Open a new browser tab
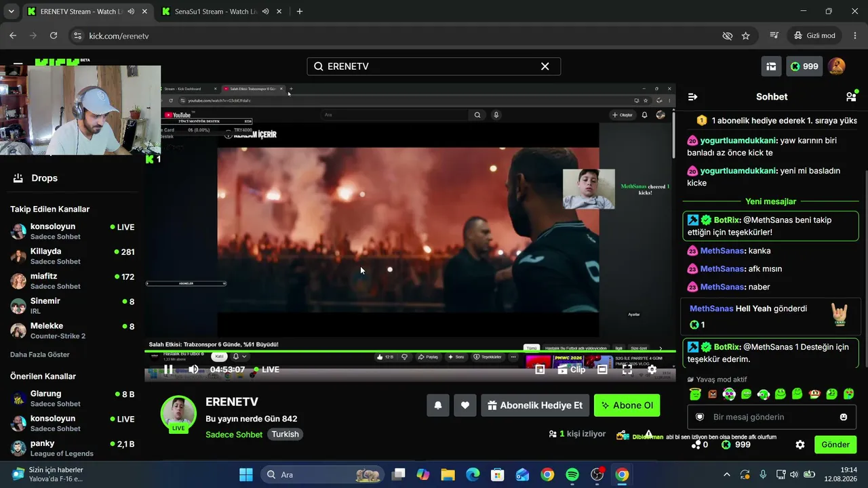Image resolution: width=868 pixels, height=488 pixels. 300,12
